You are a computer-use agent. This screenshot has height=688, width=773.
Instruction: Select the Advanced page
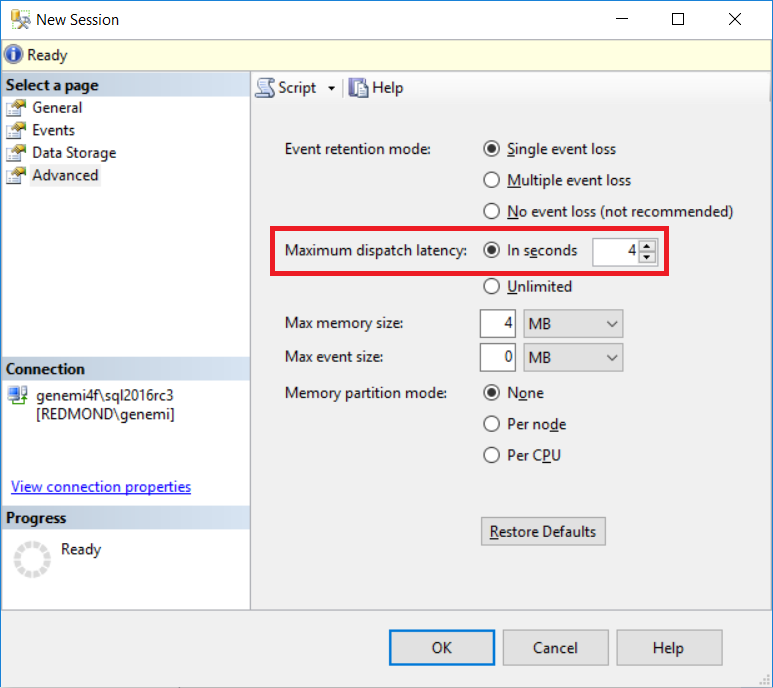(65, 175)
